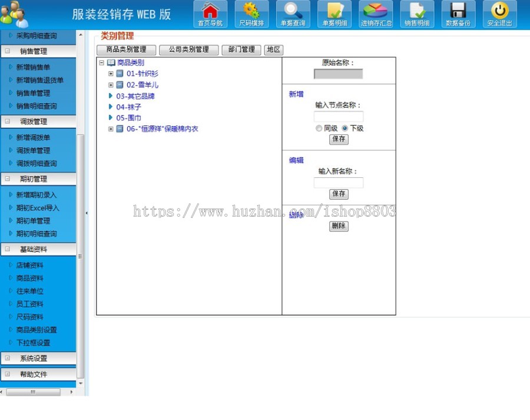The height and width of the screenshot is (420, 530).
Task: Open 单据查询 magnifier icon
Action: click(293, 14)
